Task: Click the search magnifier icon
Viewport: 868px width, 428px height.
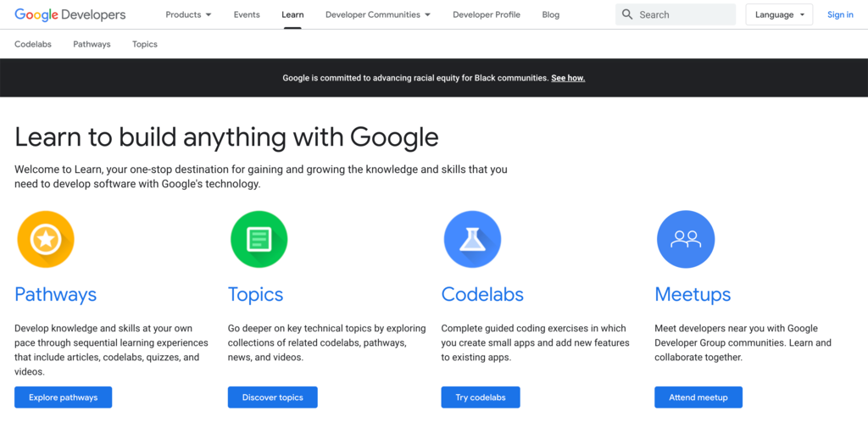Action: [x=627, y=14]
